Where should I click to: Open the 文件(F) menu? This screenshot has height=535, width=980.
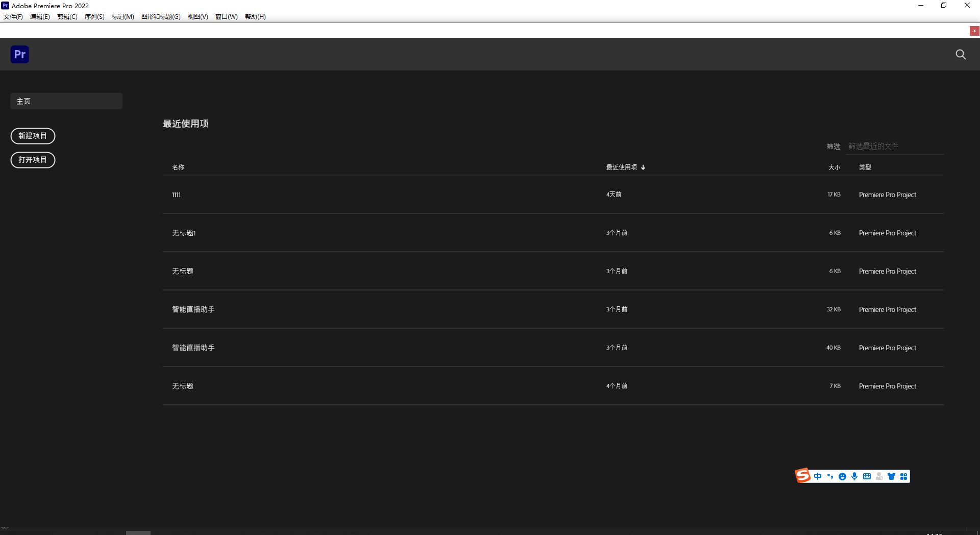[x=13, y=16]
